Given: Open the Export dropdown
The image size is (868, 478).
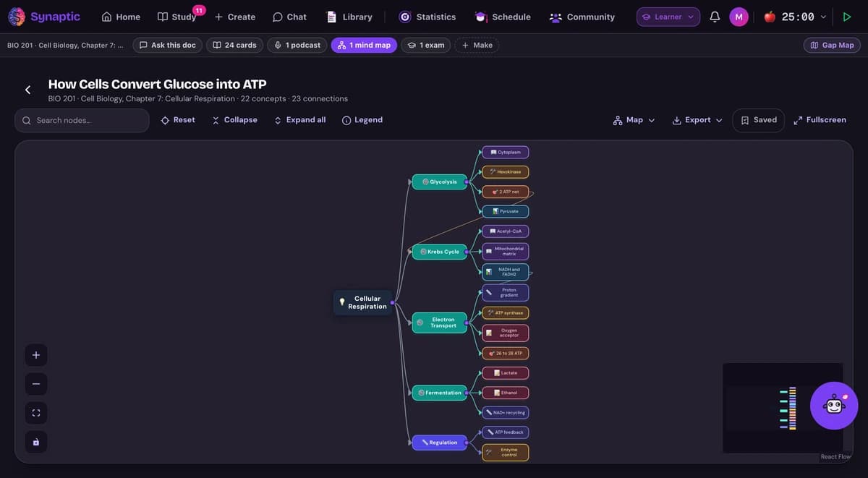Looking at the screenshot, I should coord(697,120).
